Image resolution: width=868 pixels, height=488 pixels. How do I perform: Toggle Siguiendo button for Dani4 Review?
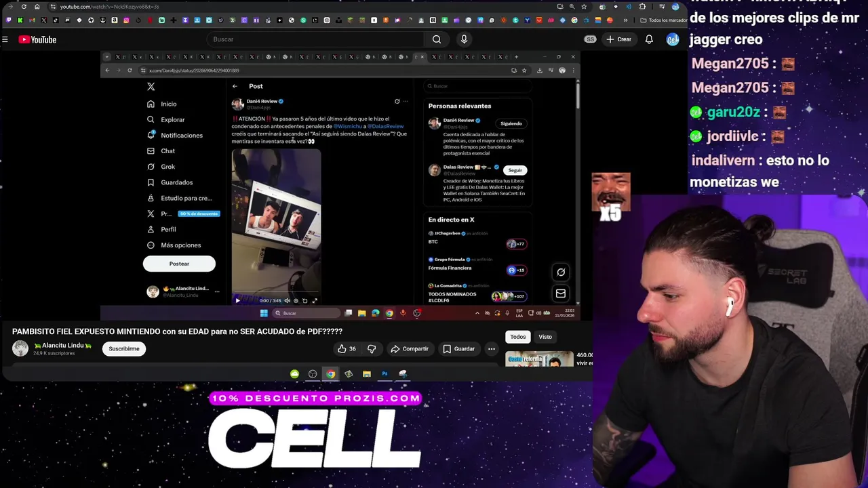coord(511,123)
